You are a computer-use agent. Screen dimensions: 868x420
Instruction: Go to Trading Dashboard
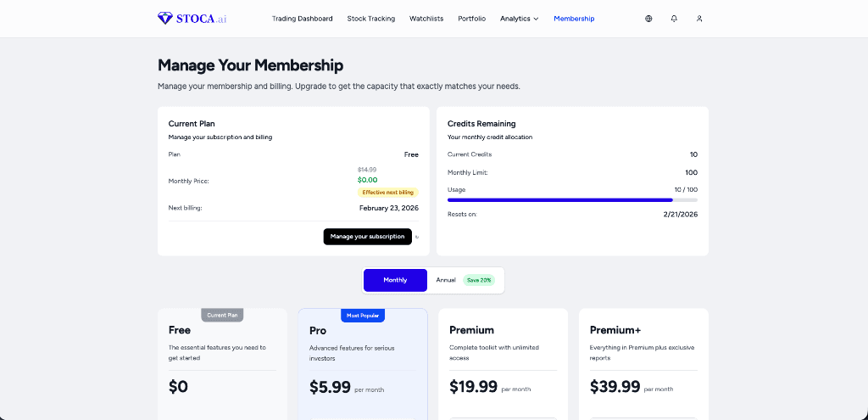(302, 19)
